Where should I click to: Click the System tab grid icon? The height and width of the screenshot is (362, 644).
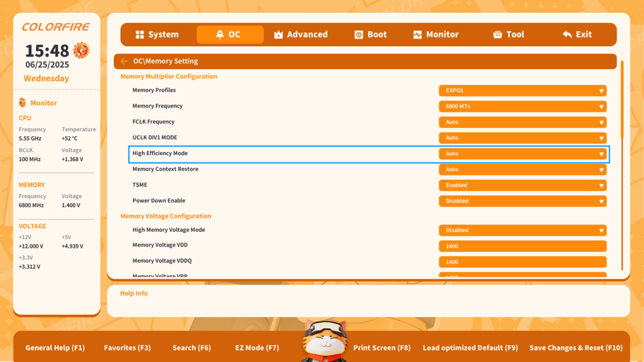pyautogui.click(x=139, y=35)
